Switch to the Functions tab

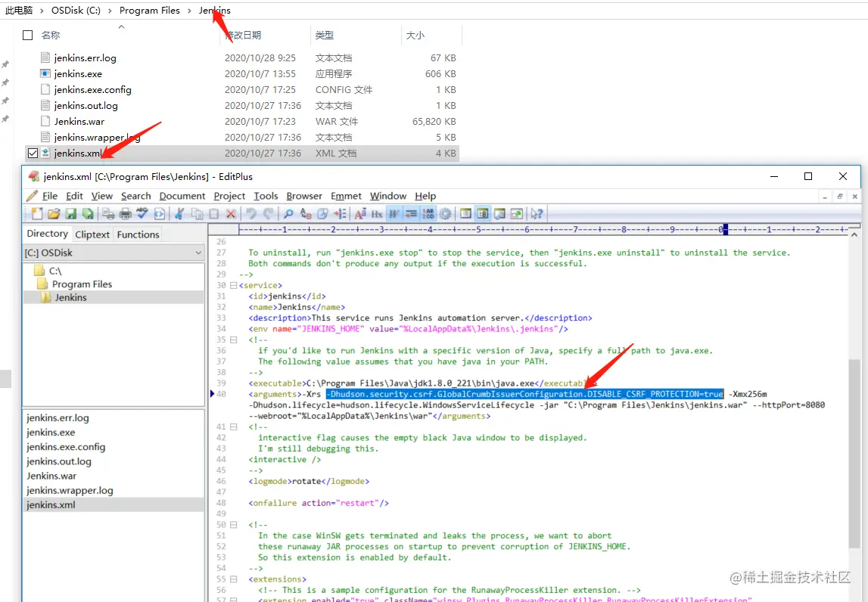(138, 234)
